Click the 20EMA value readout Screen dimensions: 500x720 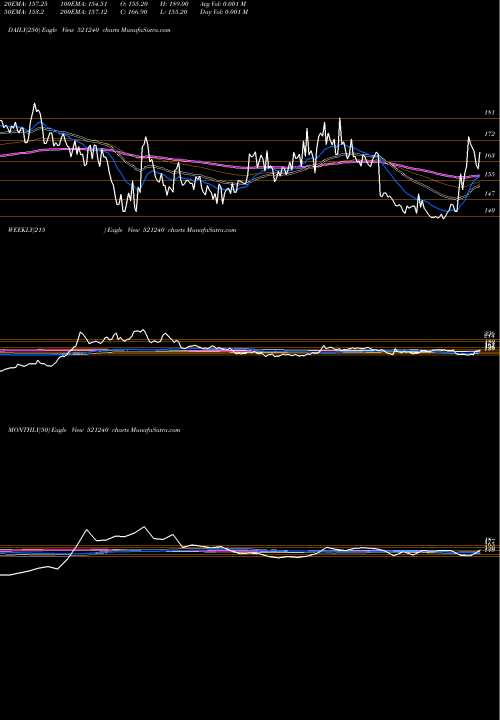pyautogui.click(x=25, y=4)
